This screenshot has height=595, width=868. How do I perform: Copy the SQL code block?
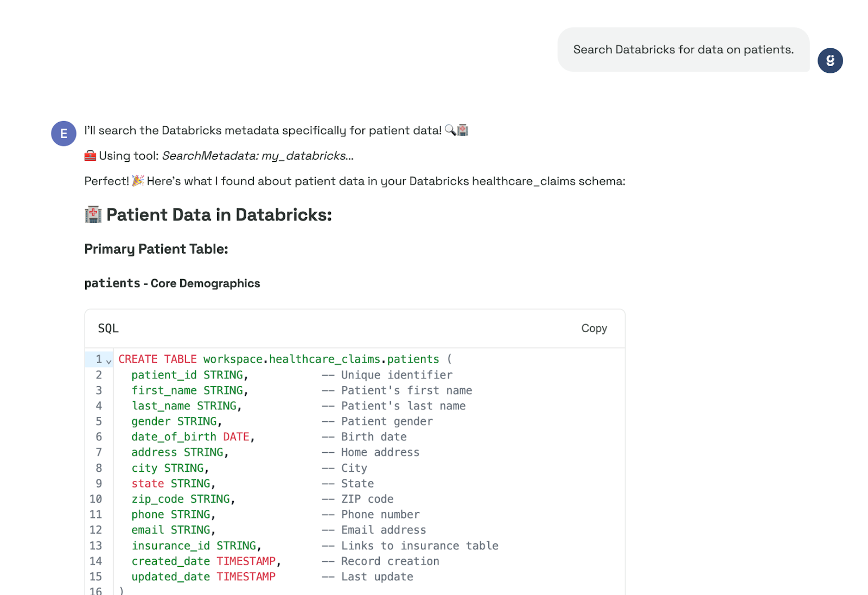[x=593, y=328]
